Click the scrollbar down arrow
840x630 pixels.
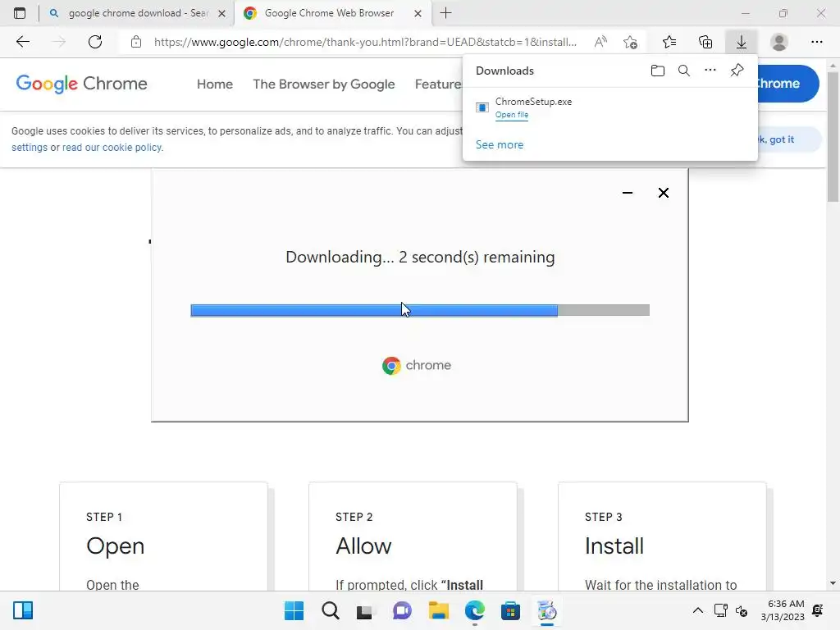coord(833,583)
